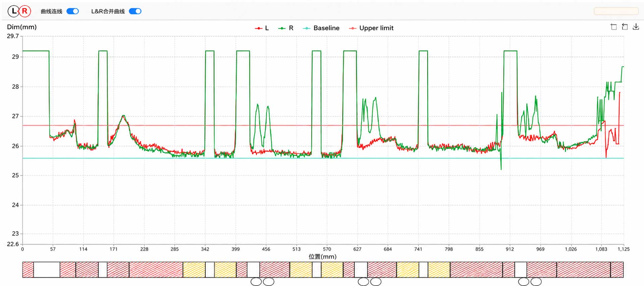This screenshot has width=644, height=286.
Task: Click the 位置(mm) x-axis title
Action: (x=322, y=256)
